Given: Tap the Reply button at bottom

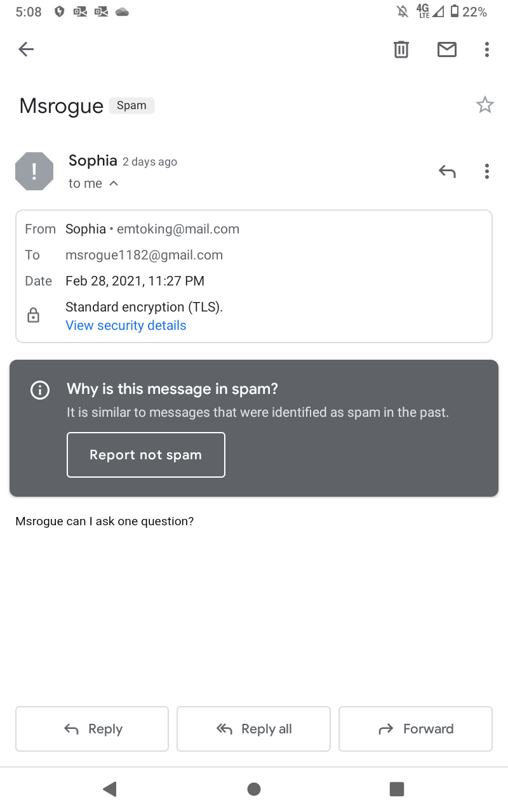Looking at the screenshot, I should [x=92, y=729].
